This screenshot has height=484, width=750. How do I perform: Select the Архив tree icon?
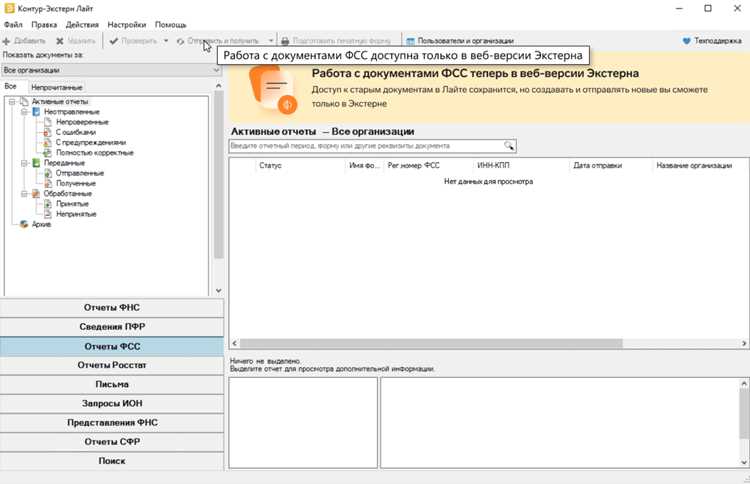[x=24, y=224]
